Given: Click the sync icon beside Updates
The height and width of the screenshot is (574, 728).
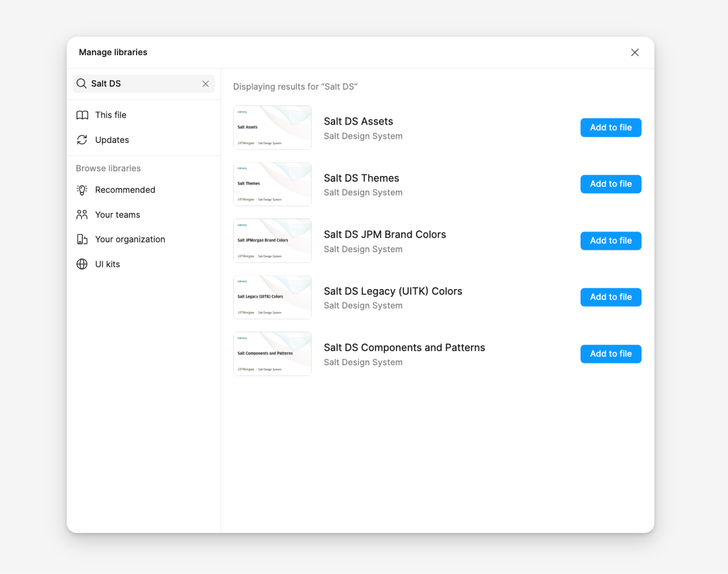Looking at the screenshot, I should pos(82,140).
